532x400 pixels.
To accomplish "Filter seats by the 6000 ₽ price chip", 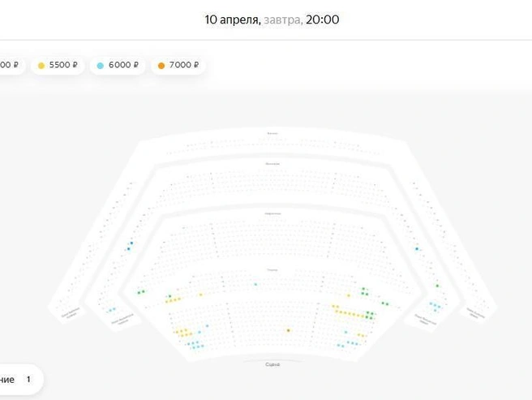I will tap(118, 65).
